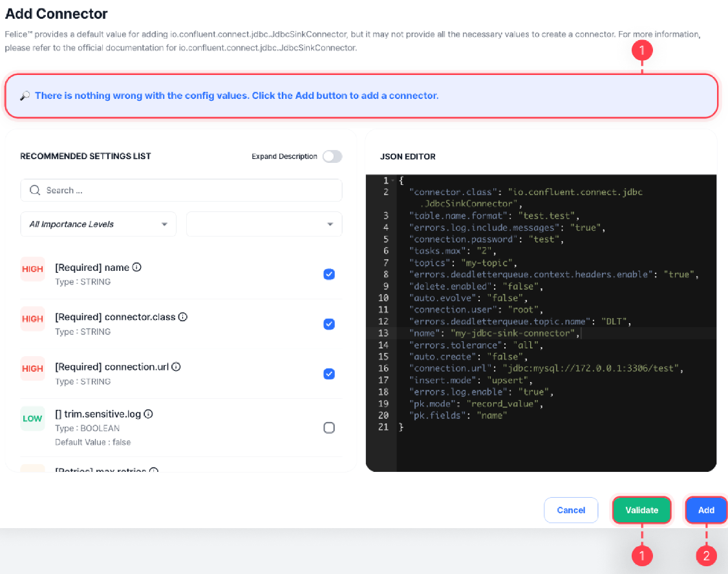The height and width of the screenshot is (574, 728).
Task: Click the green Validate button
Action: pos(641,510)
